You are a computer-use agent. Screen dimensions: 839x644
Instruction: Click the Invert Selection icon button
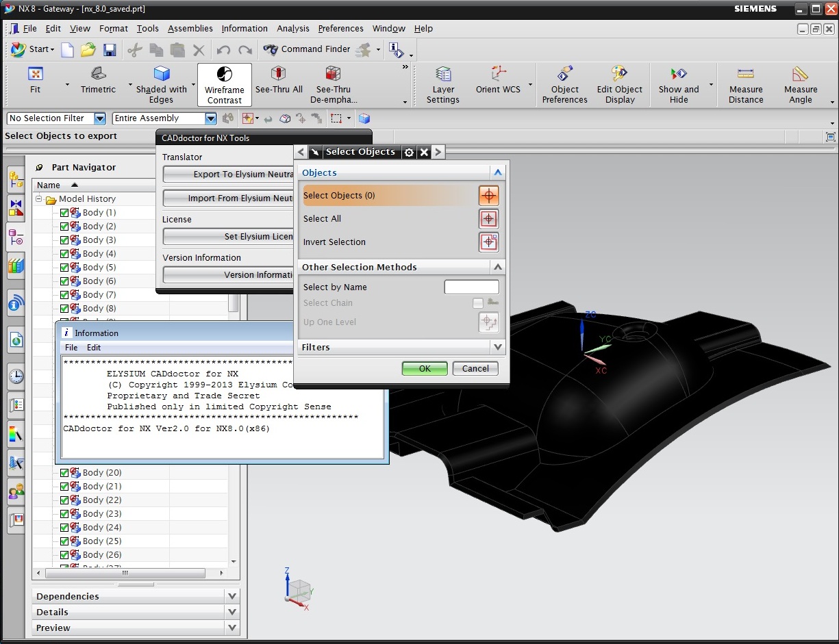[488, 242]
